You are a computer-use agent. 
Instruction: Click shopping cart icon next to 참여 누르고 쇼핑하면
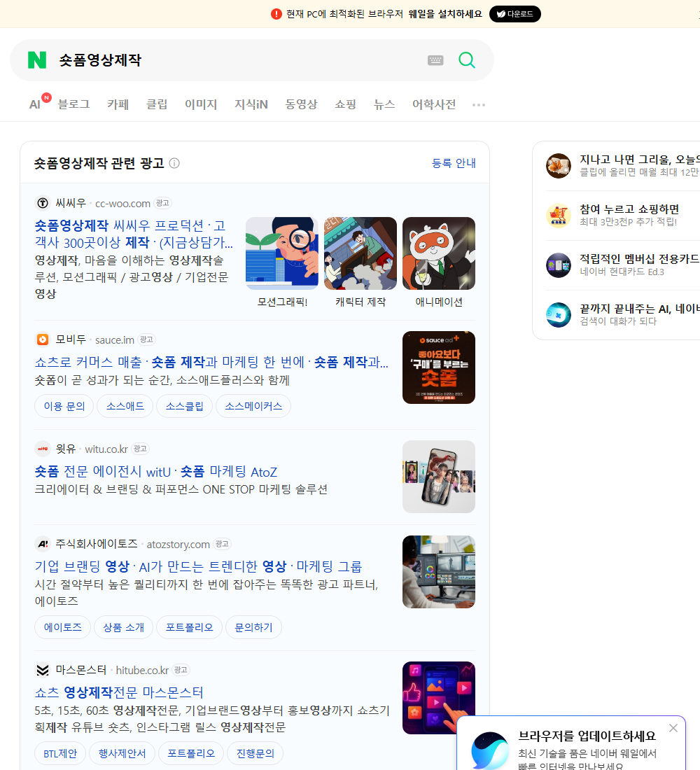click(x=559, y=216)
